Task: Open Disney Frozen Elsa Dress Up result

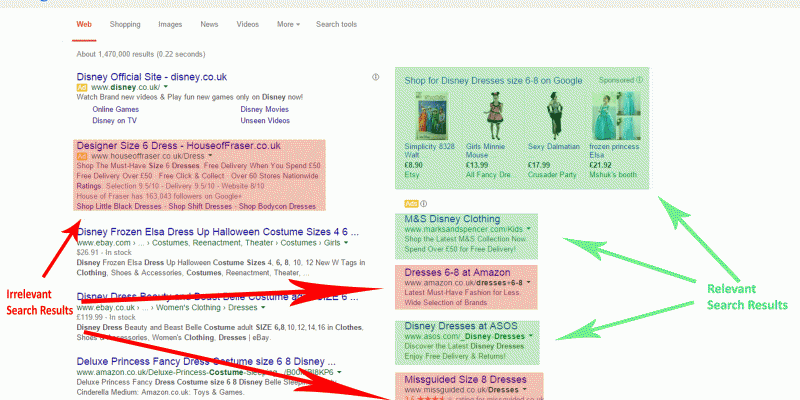Action: pyautogui.click(x=218, y=232)
